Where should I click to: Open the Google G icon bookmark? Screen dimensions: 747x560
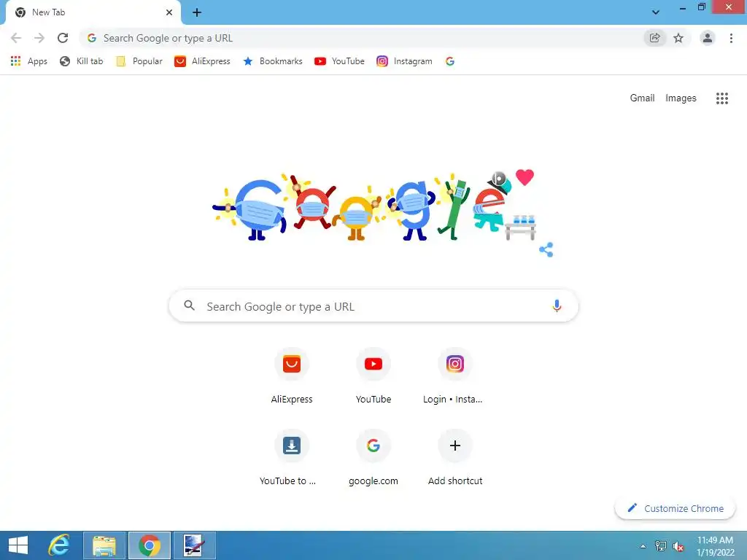pyautogui.click(x=449, y=61)
